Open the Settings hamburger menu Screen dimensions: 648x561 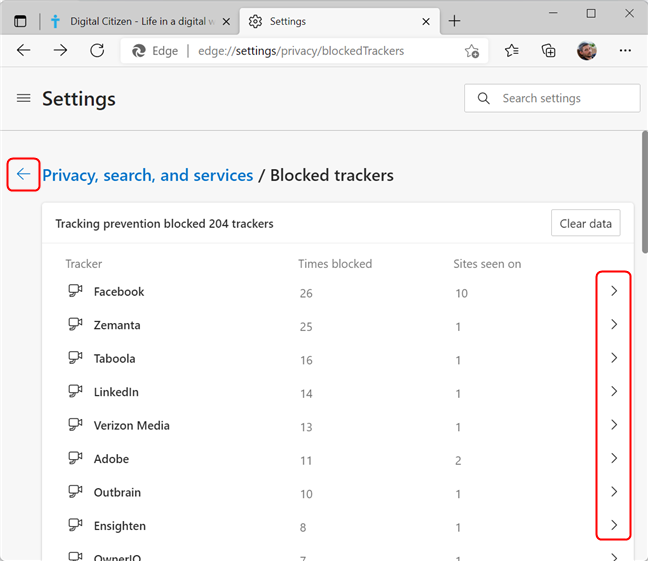(x=24, y=98)
